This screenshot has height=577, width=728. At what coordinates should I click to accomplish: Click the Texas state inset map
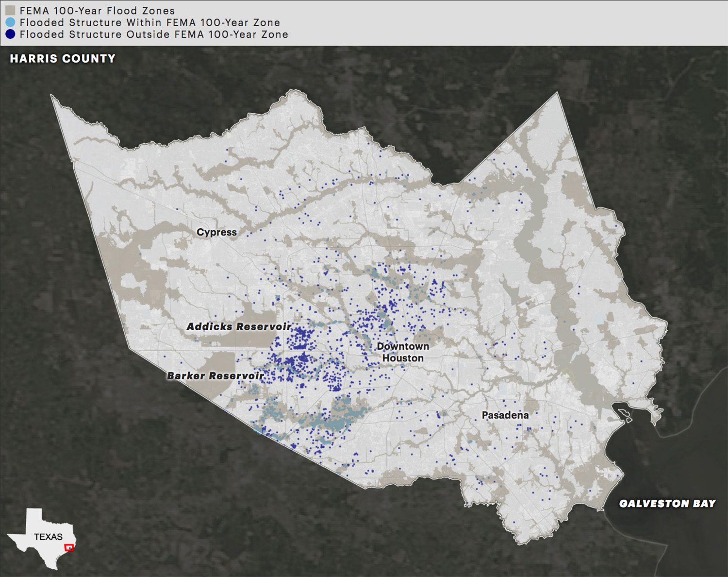pos(41,538)
